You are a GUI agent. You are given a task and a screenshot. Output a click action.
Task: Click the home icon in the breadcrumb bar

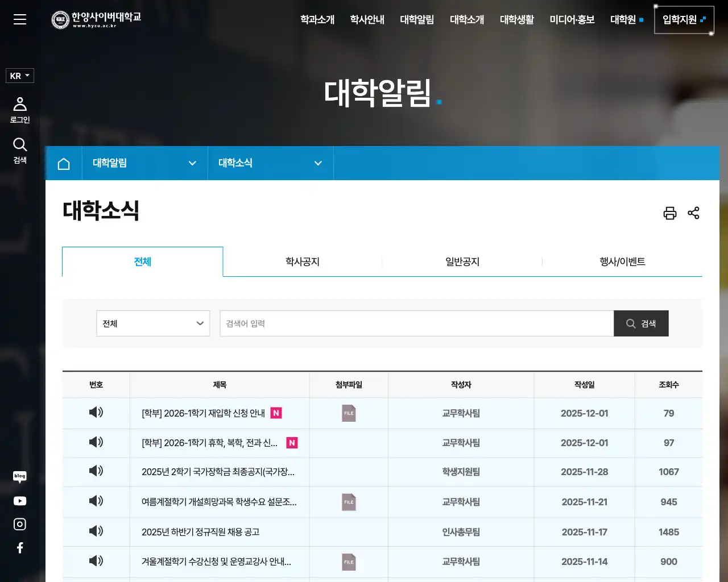[x=64, y=163]
